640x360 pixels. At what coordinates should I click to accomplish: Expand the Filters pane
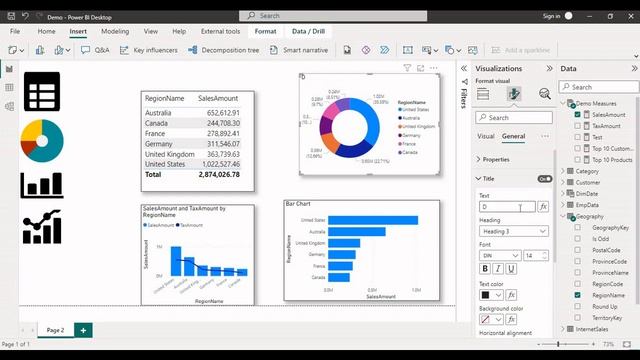[464, 69]
